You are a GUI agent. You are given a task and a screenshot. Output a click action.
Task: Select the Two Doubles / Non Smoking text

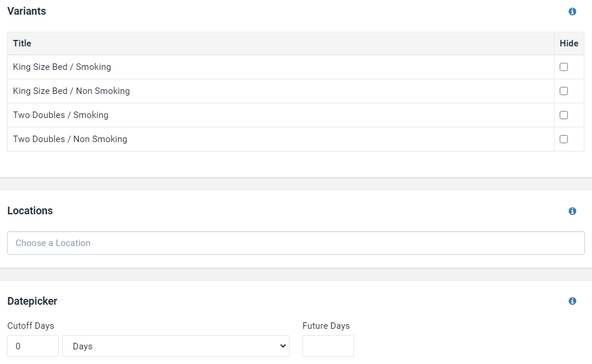[70, 139]
